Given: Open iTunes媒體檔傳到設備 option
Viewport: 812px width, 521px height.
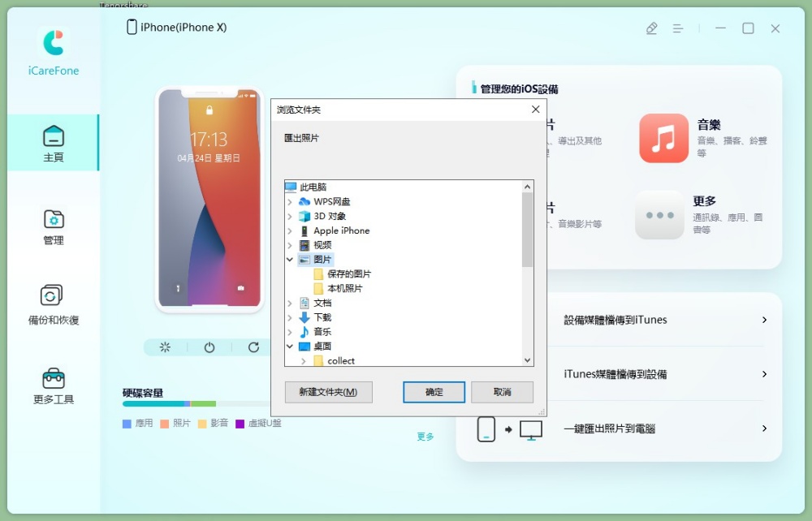Looking at the screenshot, I should [615, 374].
